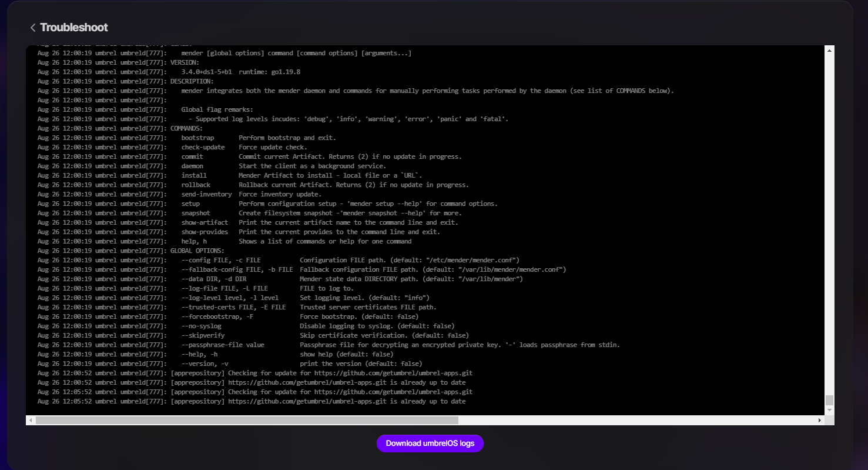Click the '3.4.0+ds1-5+b1 runtime: go1.19.8' line

[x=169, y=72]
